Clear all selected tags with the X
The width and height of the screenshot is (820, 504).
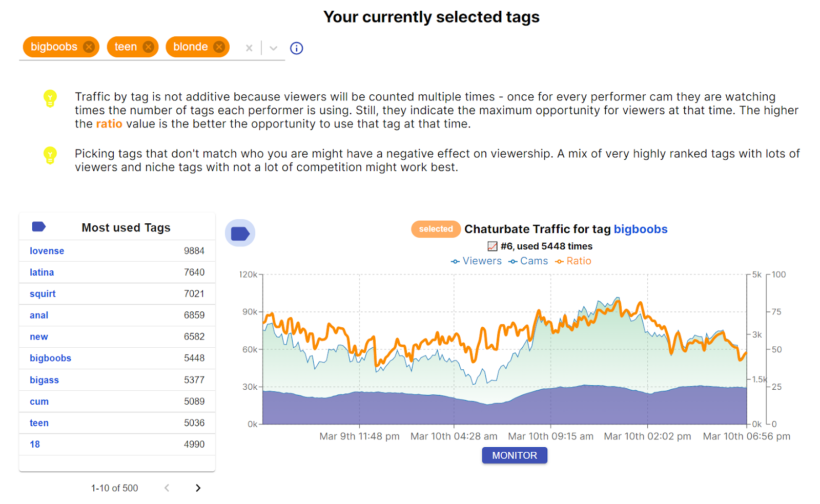249,48
